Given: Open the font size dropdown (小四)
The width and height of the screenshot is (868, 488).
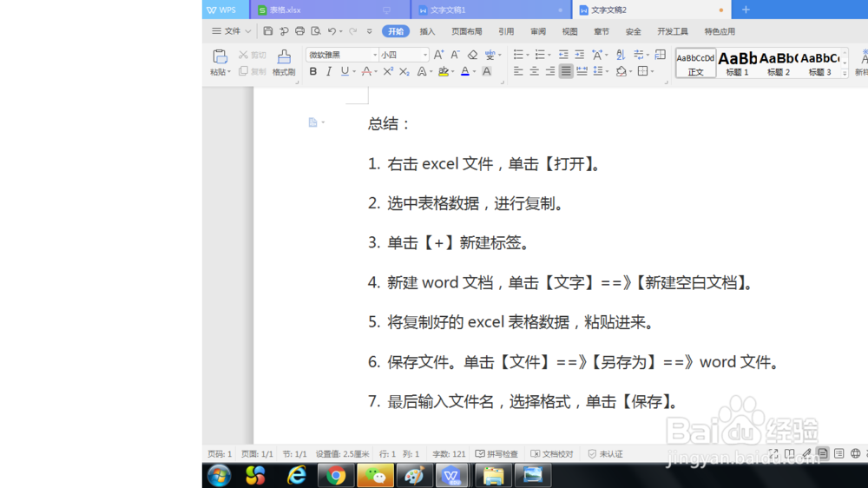Looking at the screenshot, I should [x=425, y=55].
